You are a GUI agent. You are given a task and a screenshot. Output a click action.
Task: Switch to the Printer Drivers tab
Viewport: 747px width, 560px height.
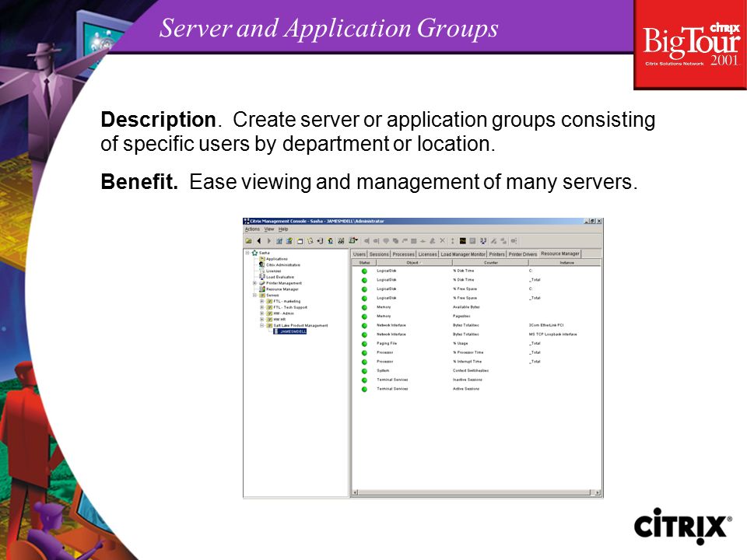click(523, 254)
